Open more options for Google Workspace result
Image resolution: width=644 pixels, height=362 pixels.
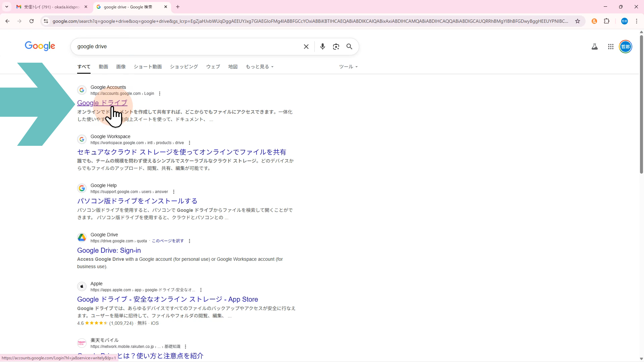pyautogui.click(x=190, y=143)
